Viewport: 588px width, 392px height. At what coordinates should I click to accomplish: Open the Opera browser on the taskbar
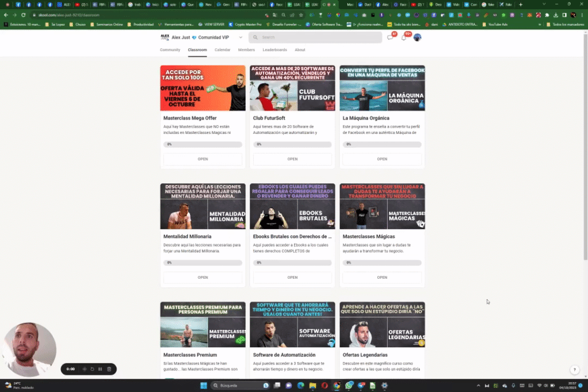(324, 386)
